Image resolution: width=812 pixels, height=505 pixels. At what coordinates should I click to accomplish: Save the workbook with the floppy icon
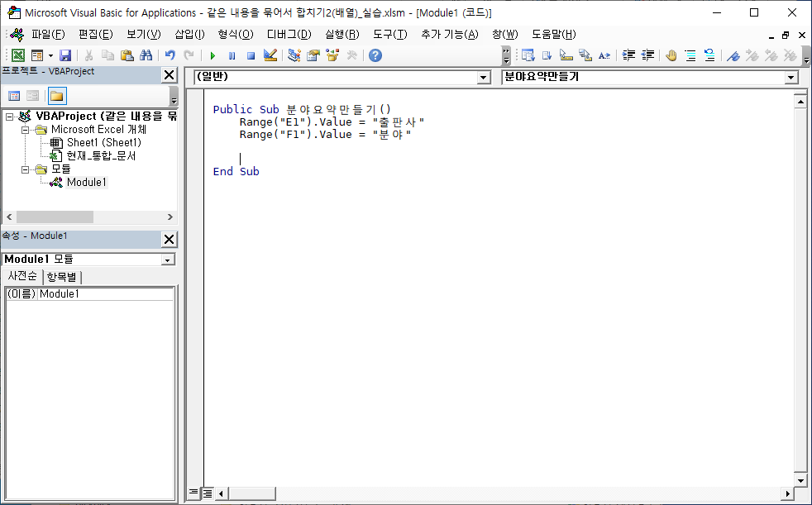(64, 55)
